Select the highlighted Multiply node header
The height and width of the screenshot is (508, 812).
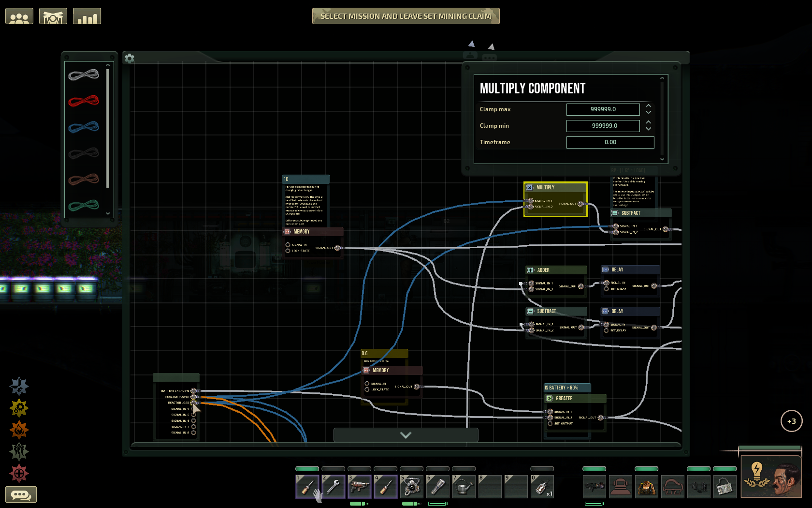click(x=555, y=188)
